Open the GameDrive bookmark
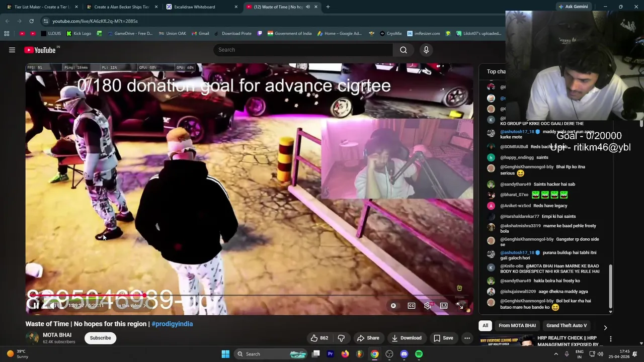644x362 pixels. click(x=129, y=34)
